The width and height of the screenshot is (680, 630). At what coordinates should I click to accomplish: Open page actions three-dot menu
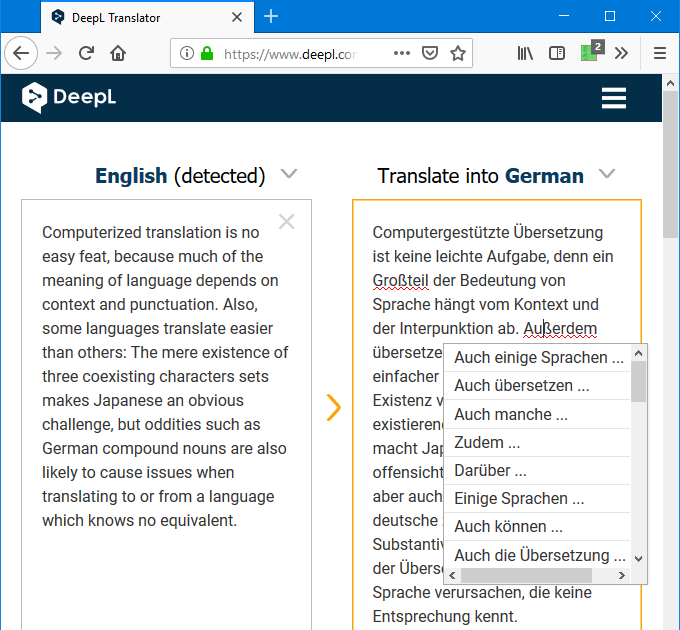402,53
